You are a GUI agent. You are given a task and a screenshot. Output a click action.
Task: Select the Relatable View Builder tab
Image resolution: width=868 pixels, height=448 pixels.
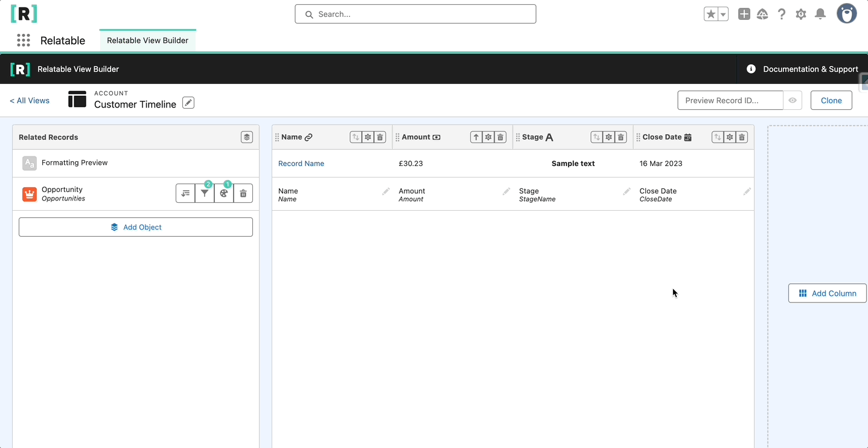[x=148, y=40]
